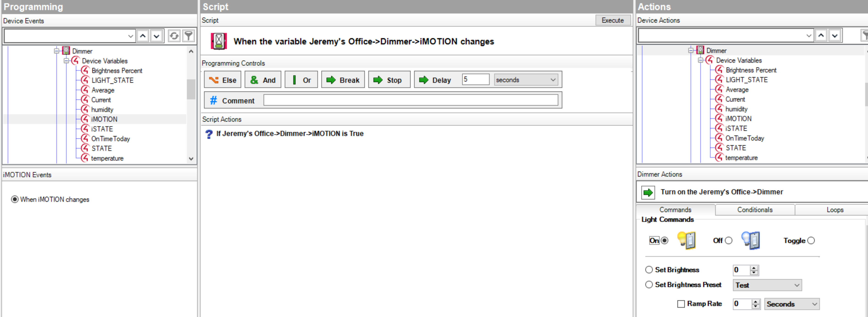Select the Set Brightness radio button
The width and height of the screenshot is (868, 317).
click(649, 269)
